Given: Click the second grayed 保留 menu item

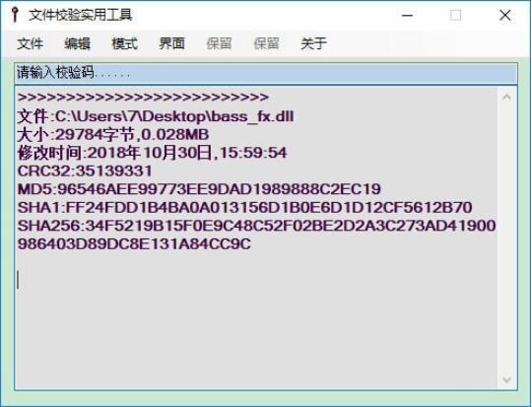Looking at the screenshot, I should [x=267, y=43].
